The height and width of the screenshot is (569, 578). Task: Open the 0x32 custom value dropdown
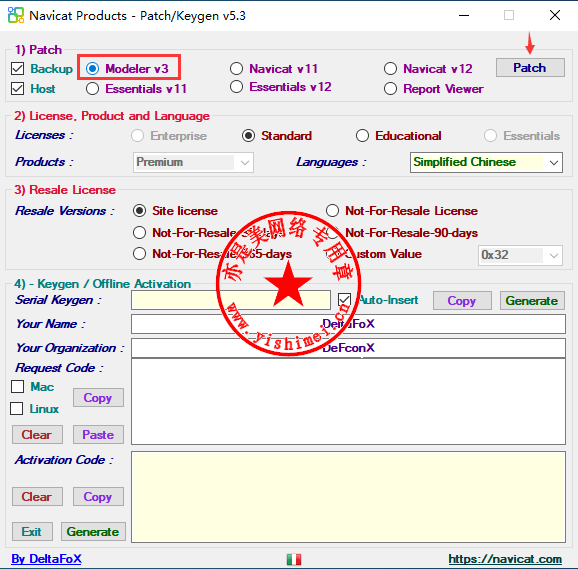(x=520, y=255)
